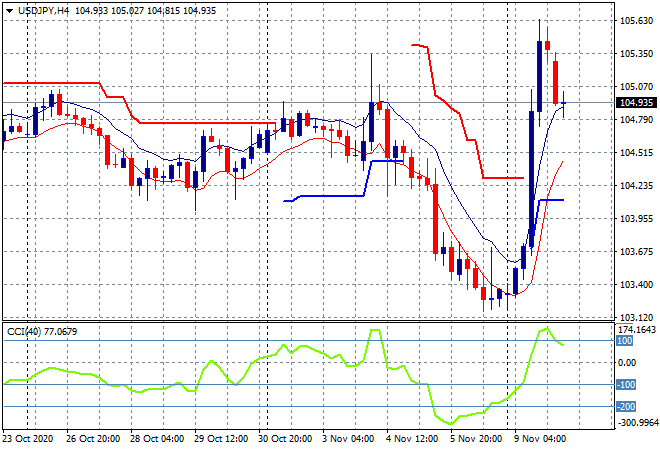Image resolution: width=660 pixels, height=450 pixels.
Task: Click the 104.515 price axis label
Action: point(636,152)
